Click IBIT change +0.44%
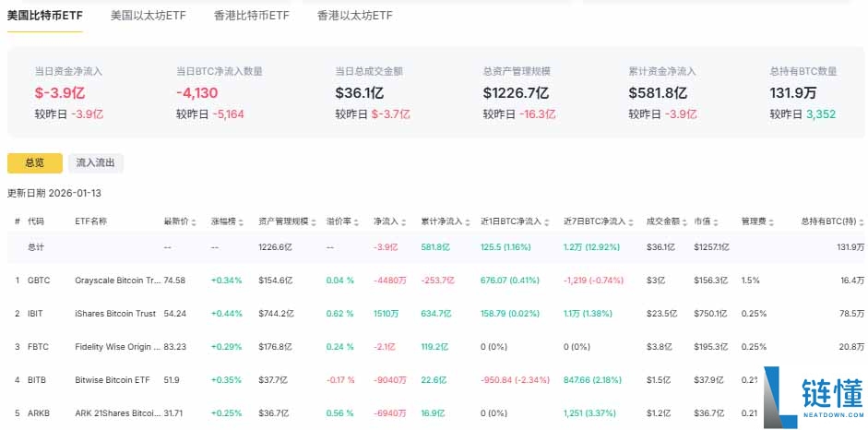The image size is (868, 430). point(226,314)
